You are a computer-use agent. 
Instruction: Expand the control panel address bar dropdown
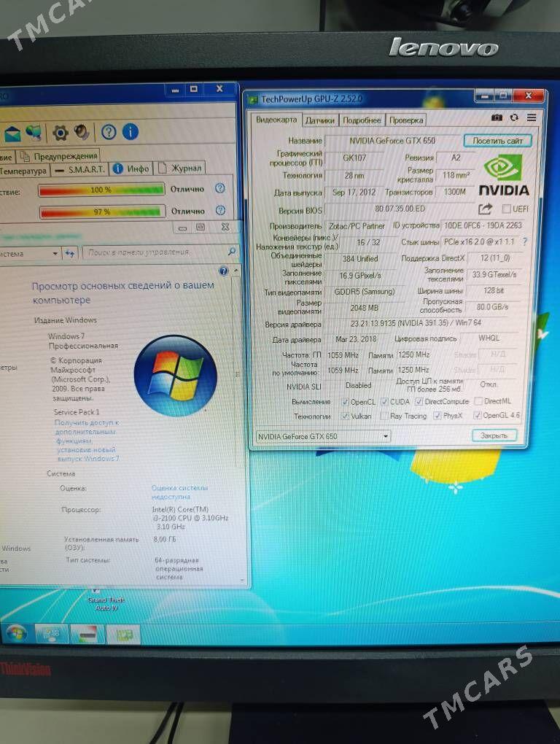tap(55, 253)
